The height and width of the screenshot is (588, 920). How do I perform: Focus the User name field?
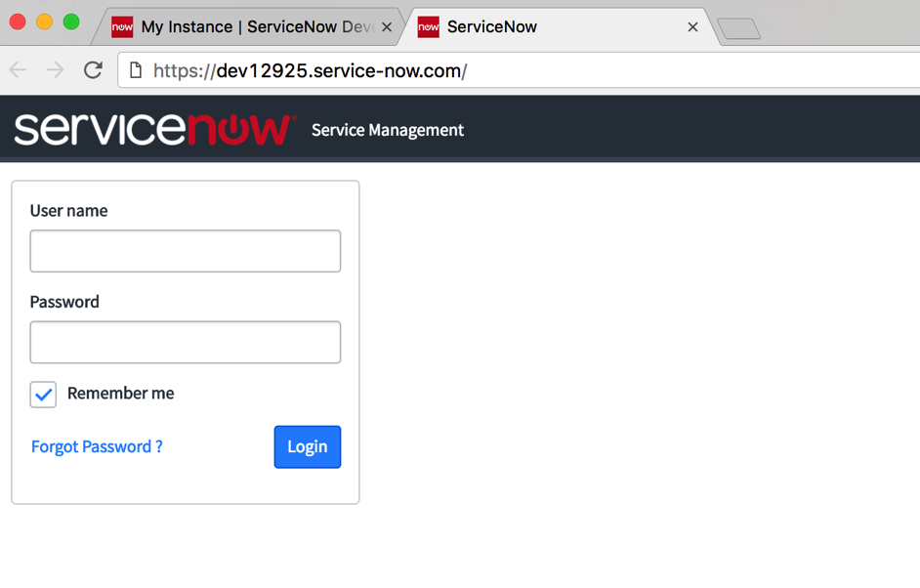(x=186, y=251)
